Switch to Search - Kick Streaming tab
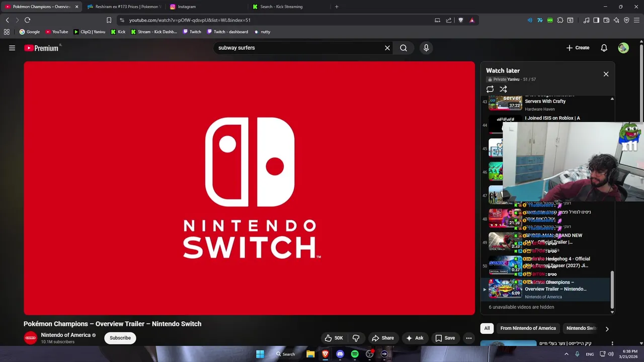The image size is (644, 362). coord(289,7)
